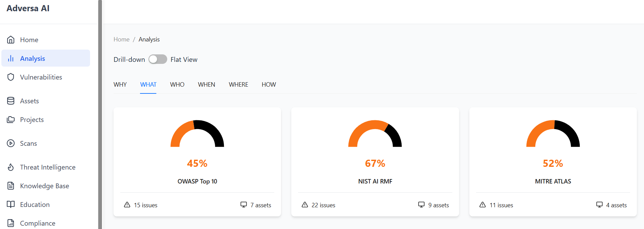Open the WHO tab
Viewport: 644px width, 229px height.
pos(177,85)
